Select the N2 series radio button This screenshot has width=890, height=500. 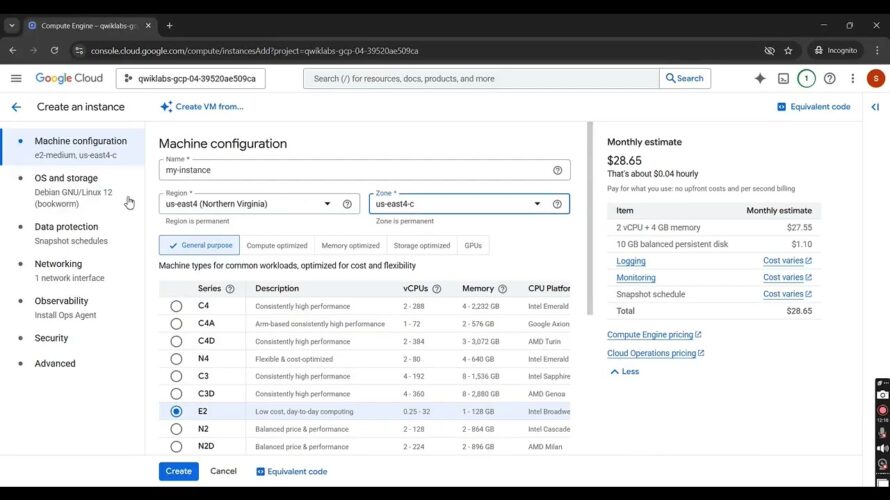tap(176, 429)
